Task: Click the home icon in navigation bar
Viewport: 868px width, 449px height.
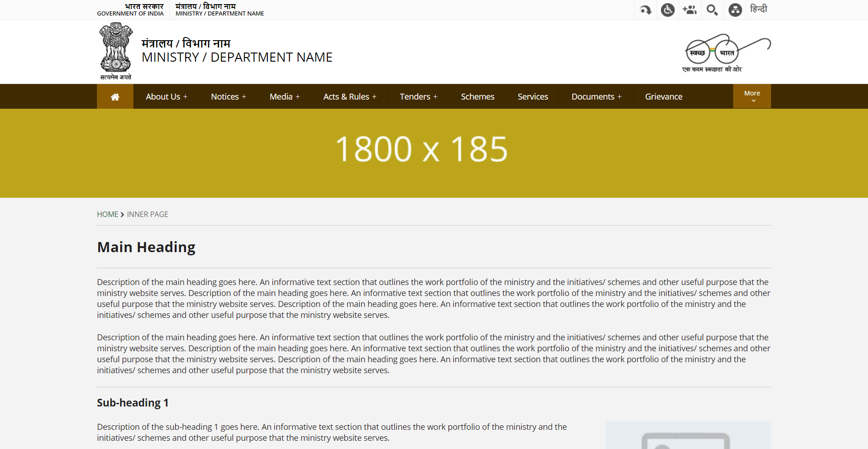Action: point(115,97)
